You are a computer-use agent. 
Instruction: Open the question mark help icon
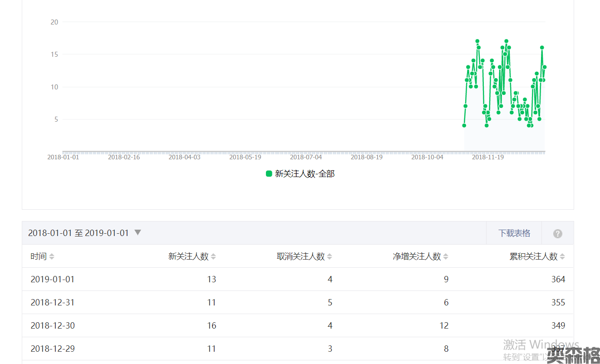click(x=558, y=233)
